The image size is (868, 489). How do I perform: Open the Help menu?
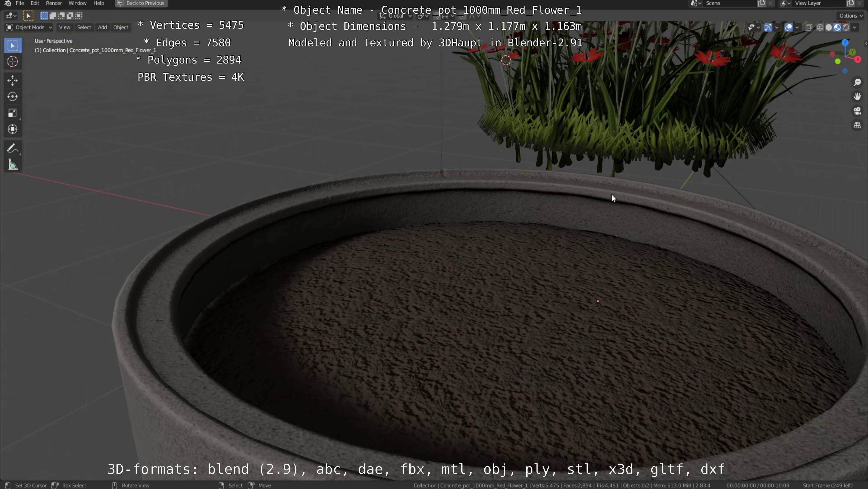click(99, 3)
